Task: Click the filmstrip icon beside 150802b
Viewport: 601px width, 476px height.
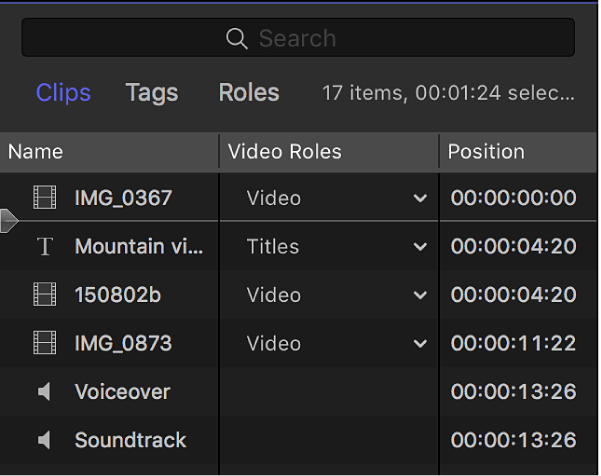Action: (x=44, y=295)
